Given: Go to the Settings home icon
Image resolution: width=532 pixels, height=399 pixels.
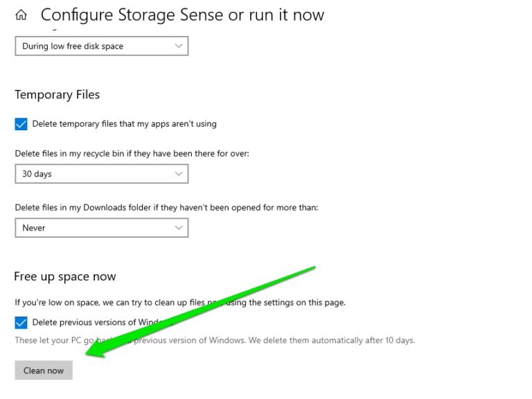Looking at the screenshot, I should pos(21,15).
